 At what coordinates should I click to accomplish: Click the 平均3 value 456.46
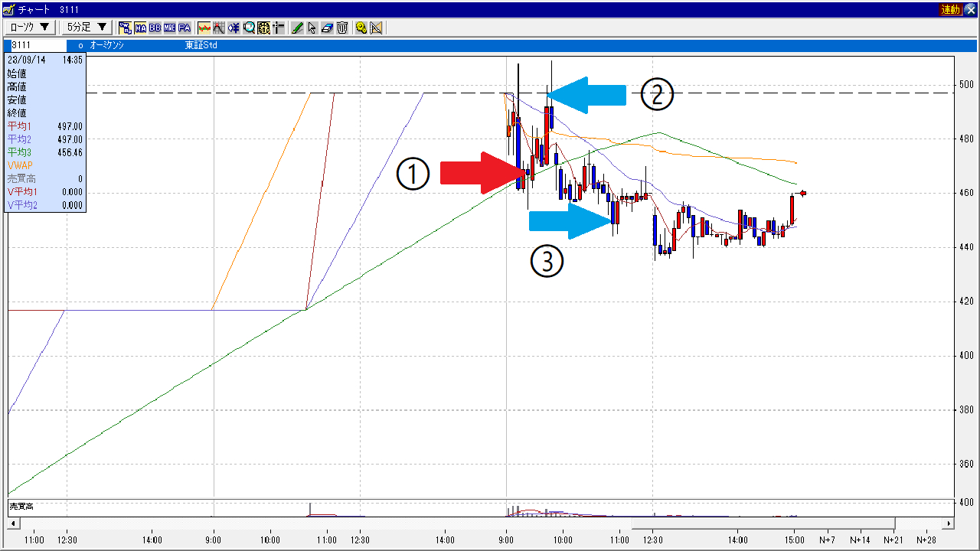(70, 152)
